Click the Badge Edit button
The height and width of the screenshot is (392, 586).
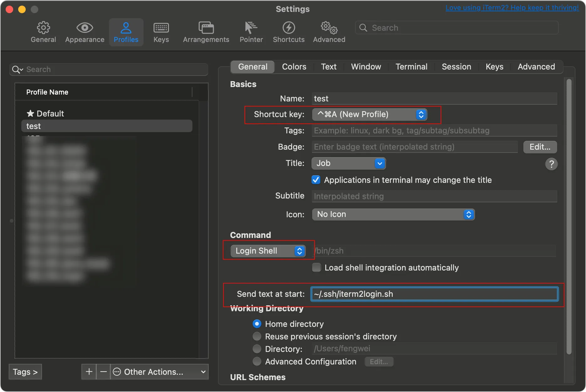(540, 147)
